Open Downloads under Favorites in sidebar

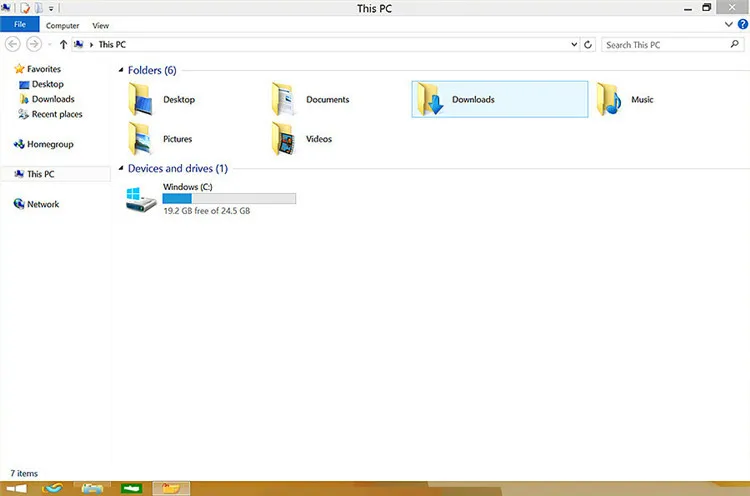tap(47, 99)
